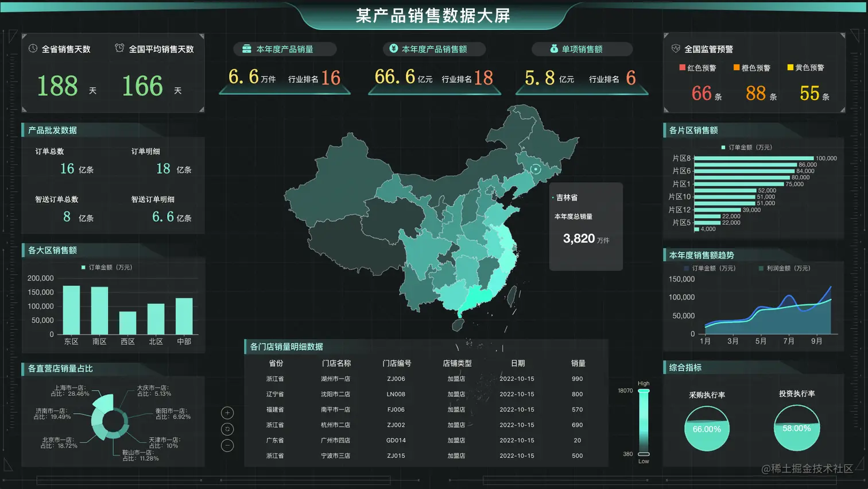
Task: Toggle 利润金额 (万元) legend in trend chart
Action: (784, 268)
